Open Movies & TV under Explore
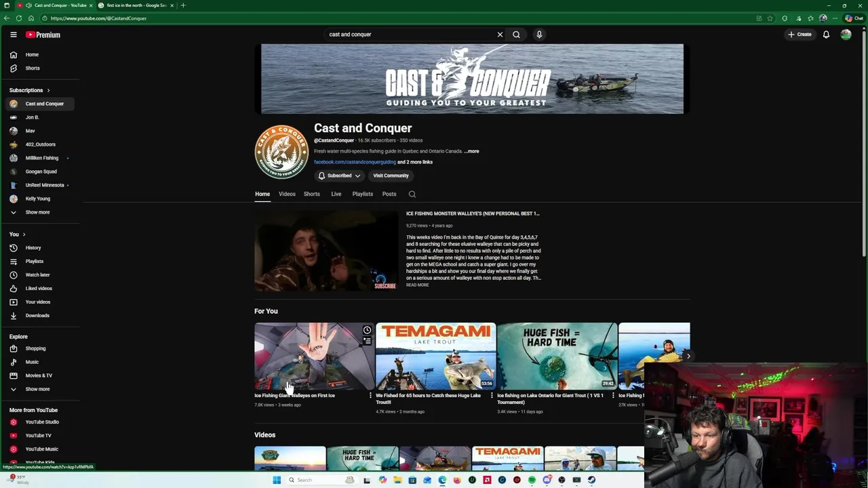 click(41, 376)
